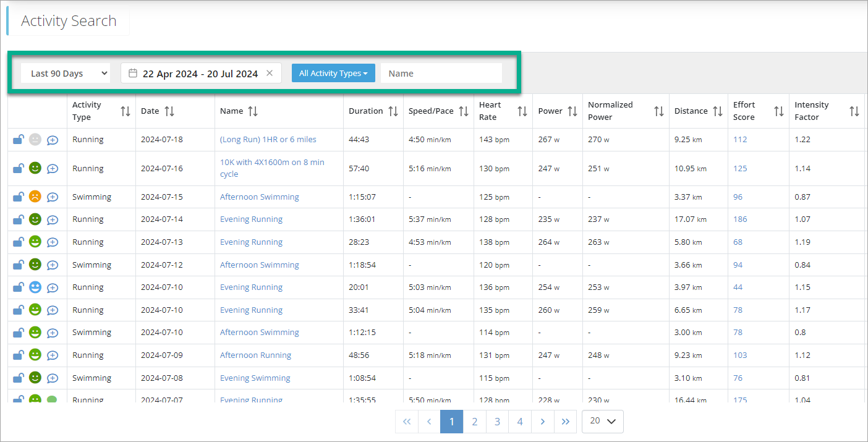Sort activities by Duration
The height and width of the screenshot is (442, 868).
[393, 111]
